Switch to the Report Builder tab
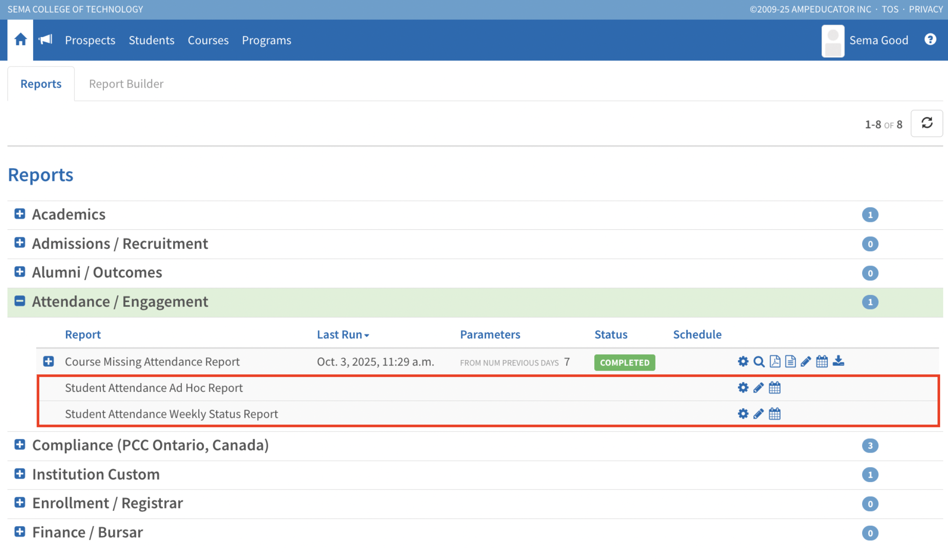948x560 pixels. point(126,84)
